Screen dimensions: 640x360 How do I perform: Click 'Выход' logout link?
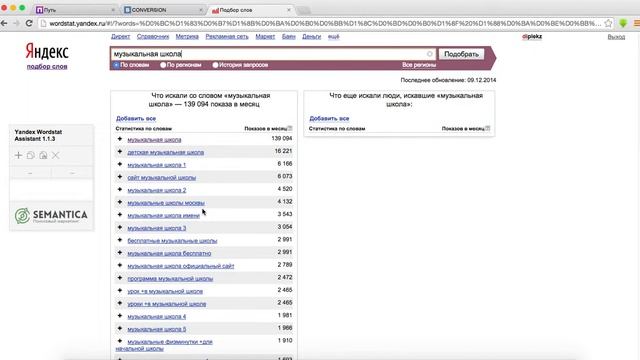(x=616, y=37)
